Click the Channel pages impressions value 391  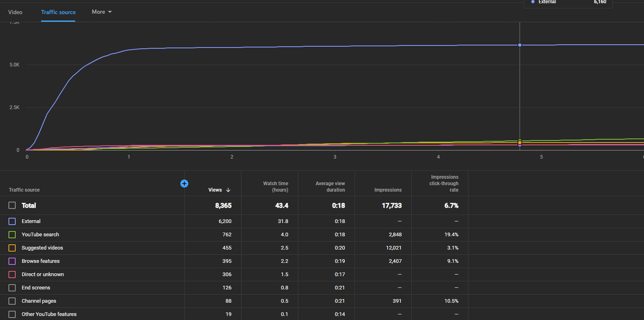[397, 301]
